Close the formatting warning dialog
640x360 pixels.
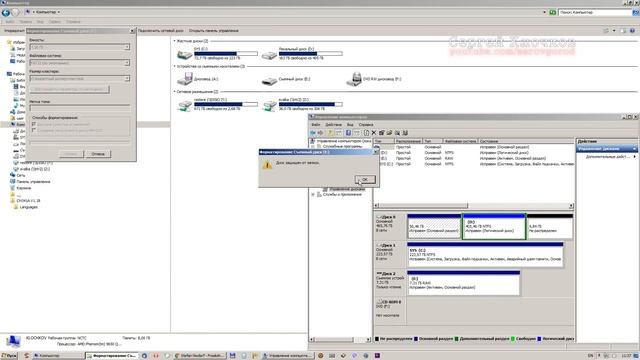click(376, 152)
